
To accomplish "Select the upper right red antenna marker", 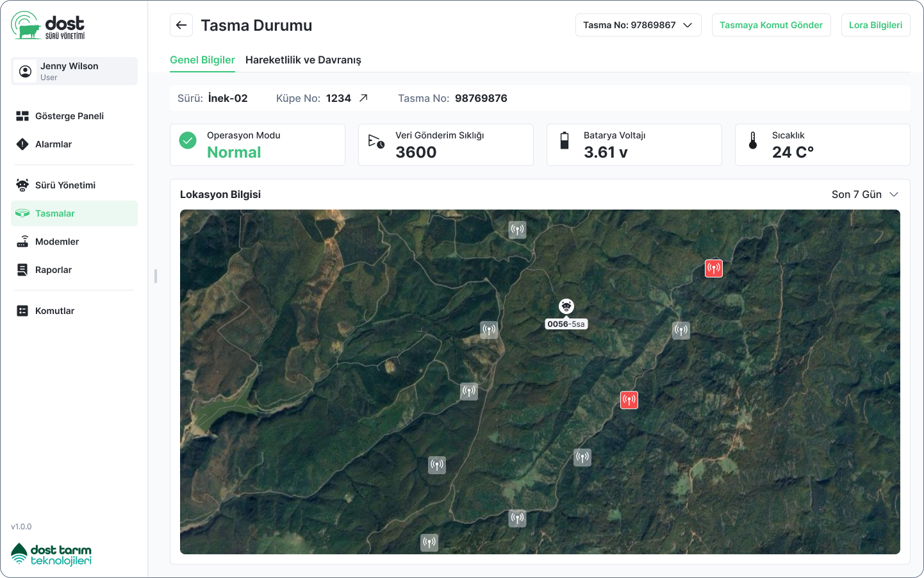I will click(x=714, y=268).
